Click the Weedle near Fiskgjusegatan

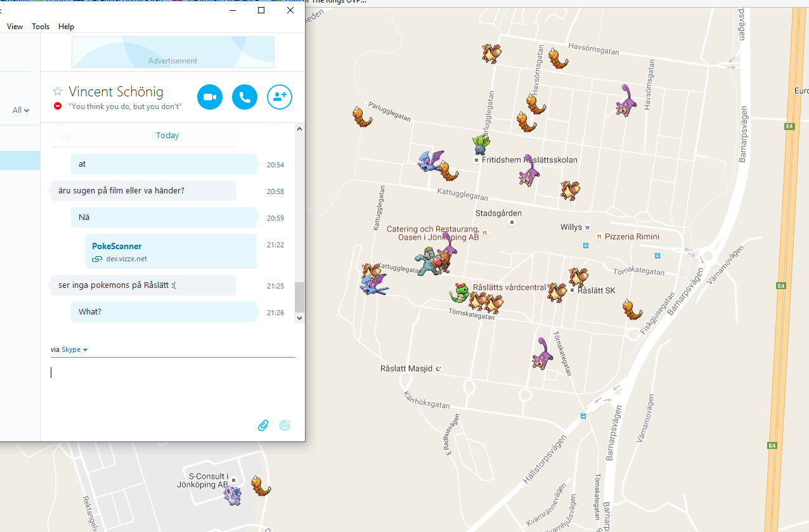click(x=632, y=310)
